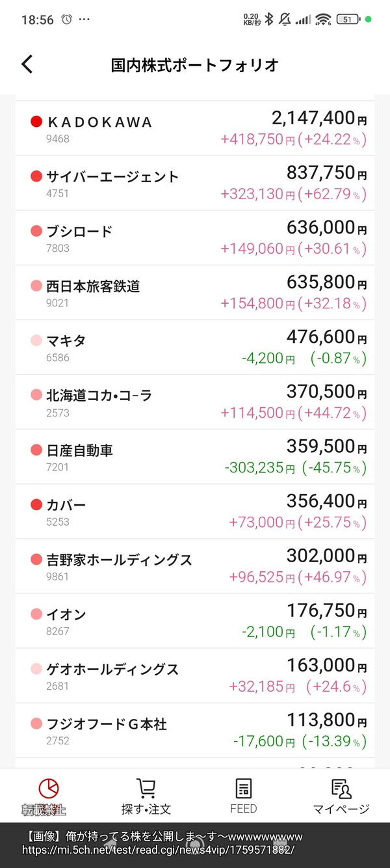
Task: Tap the Wi-Fi status icon
Action: click(322, 20)
